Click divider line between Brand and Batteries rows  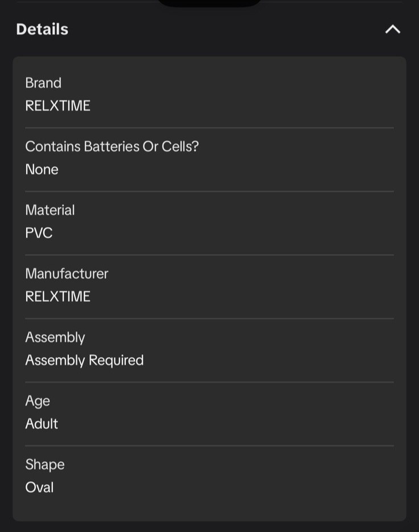tap(209, 128)
